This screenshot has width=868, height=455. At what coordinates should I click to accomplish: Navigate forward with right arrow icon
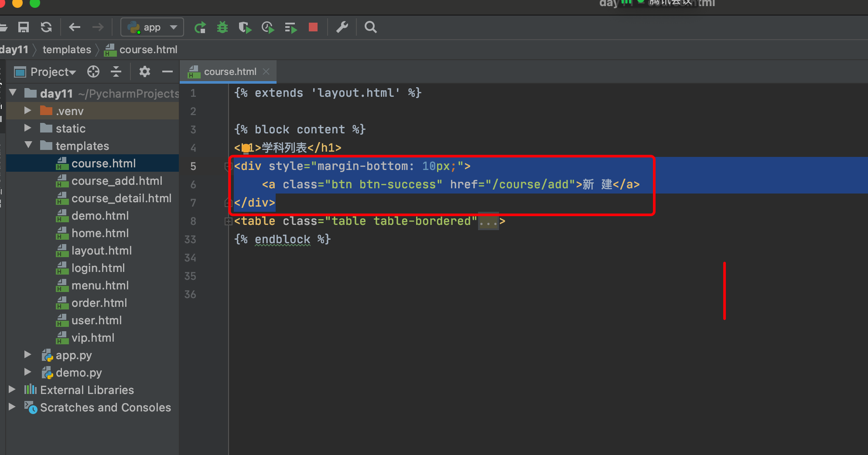tap(98, 27)
